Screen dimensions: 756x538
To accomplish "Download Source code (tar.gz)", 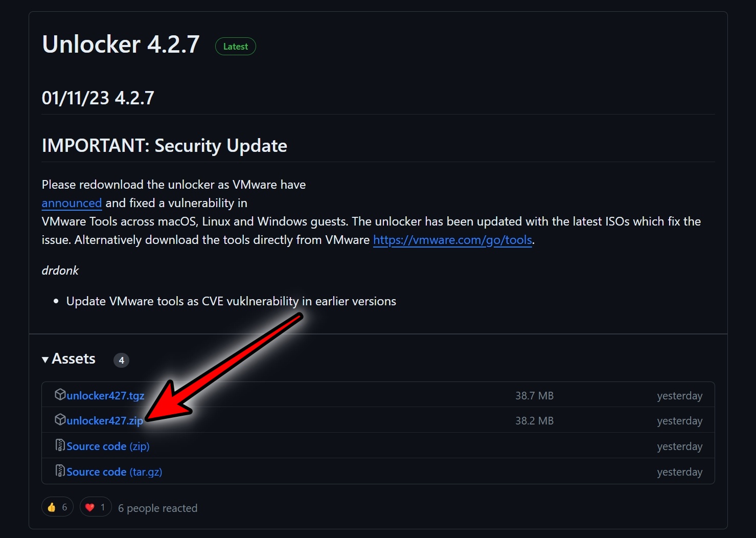I will (114, 472).
